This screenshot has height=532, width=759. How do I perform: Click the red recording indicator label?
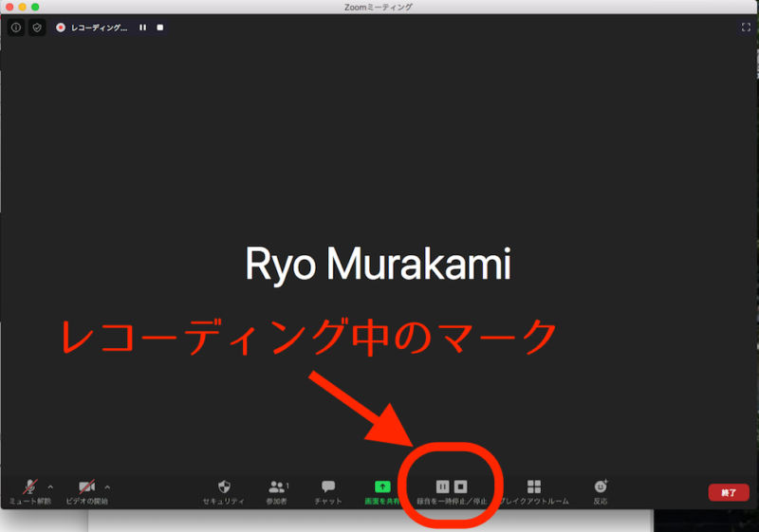[x=91, y=28]
